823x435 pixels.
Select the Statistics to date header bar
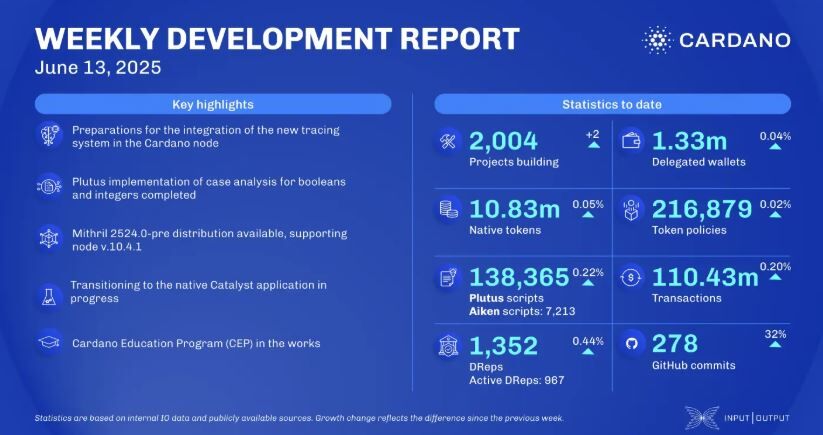(x=612, y=104)
